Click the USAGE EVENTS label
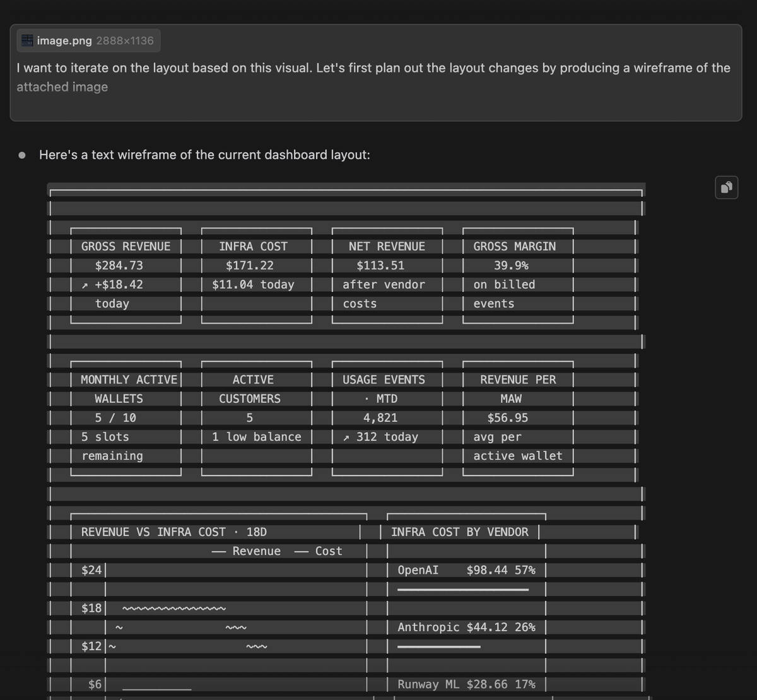757x700 pixels. (384, 380)
